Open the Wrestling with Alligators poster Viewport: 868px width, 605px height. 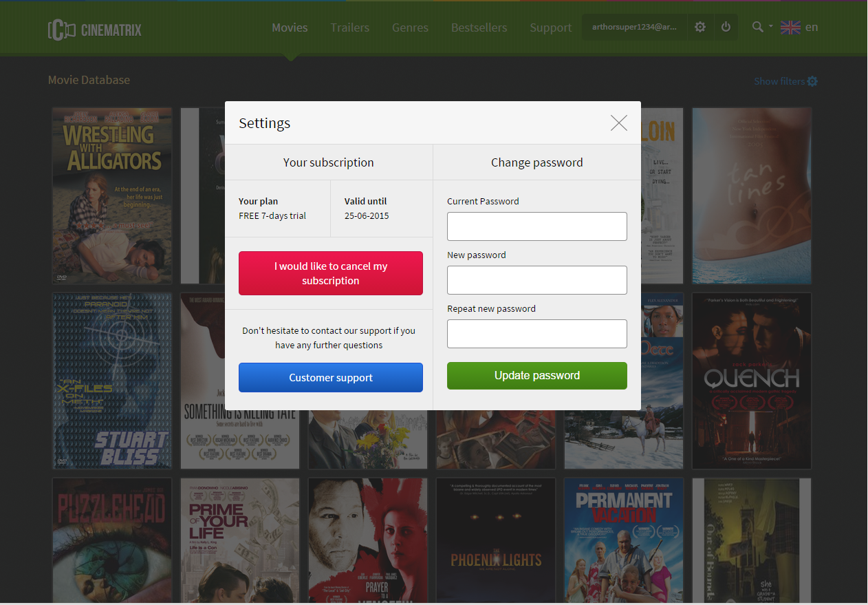[112, 195]
